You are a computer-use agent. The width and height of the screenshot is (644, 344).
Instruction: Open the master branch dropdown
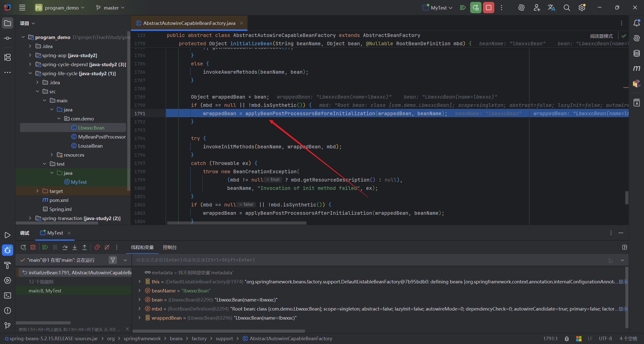(111, 8)
